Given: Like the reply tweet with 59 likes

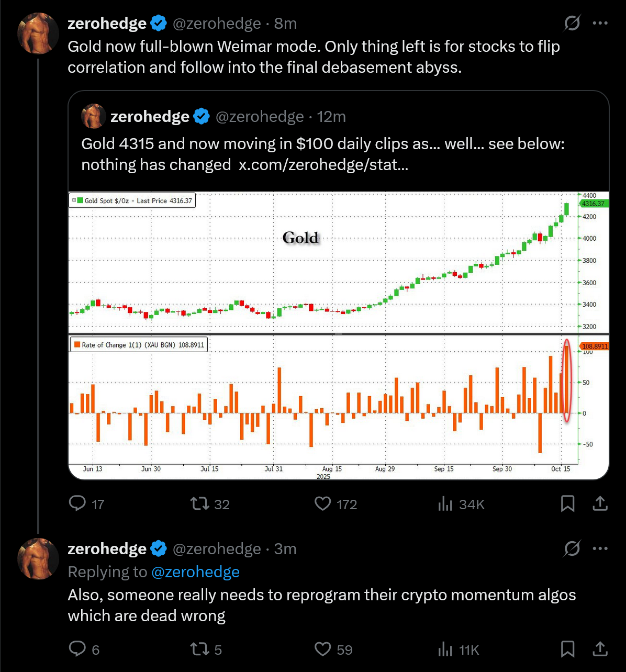Looking at the screenshot, I should (323, 649).
